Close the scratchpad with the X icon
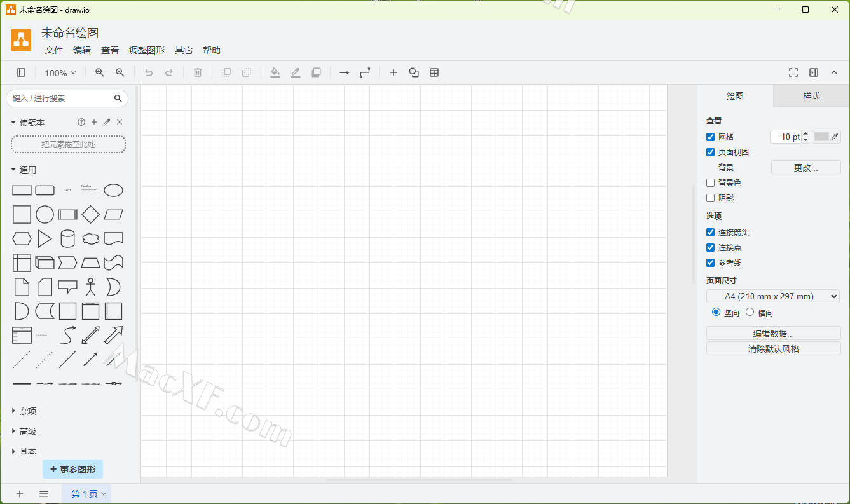 coord(120,122)
